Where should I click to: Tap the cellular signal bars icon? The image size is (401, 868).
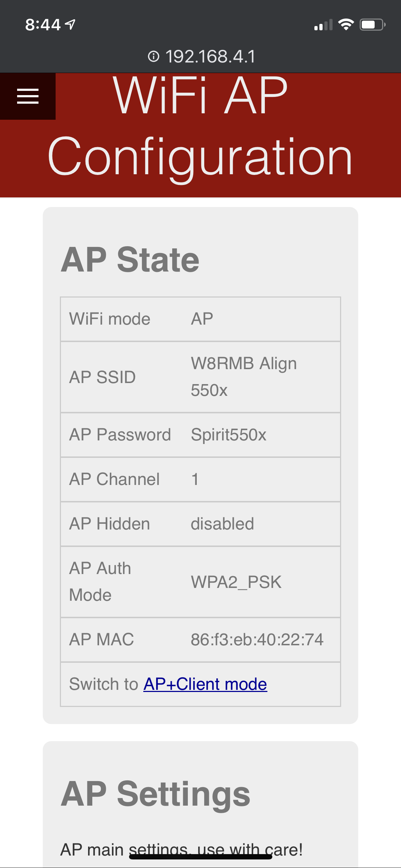coord(323,25)
